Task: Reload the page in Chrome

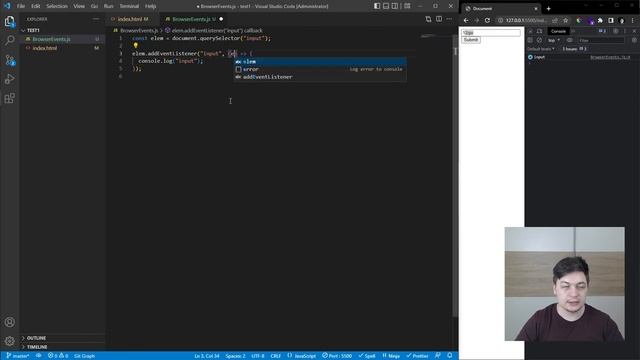Action: click(487, 20)
